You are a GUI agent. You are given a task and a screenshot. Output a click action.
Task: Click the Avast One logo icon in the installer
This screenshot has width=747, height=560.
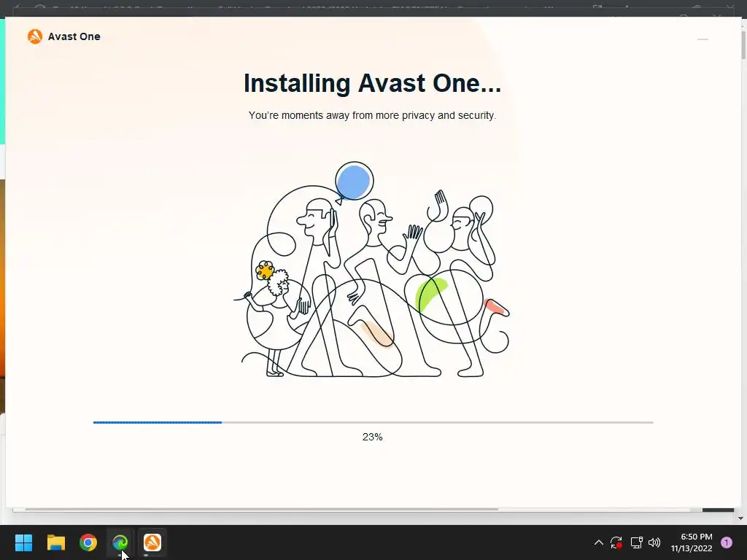pos(35,36)
